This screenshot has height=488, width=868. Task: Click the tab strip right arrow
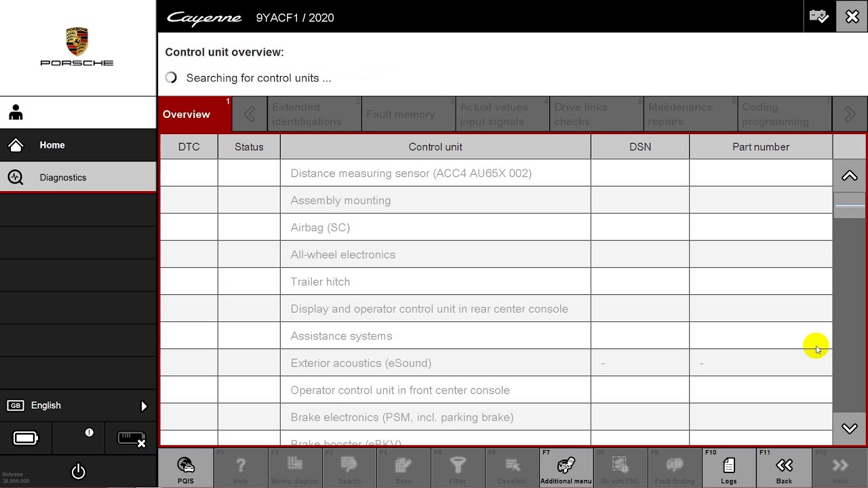pyautogui.click(x=850, y=114)
